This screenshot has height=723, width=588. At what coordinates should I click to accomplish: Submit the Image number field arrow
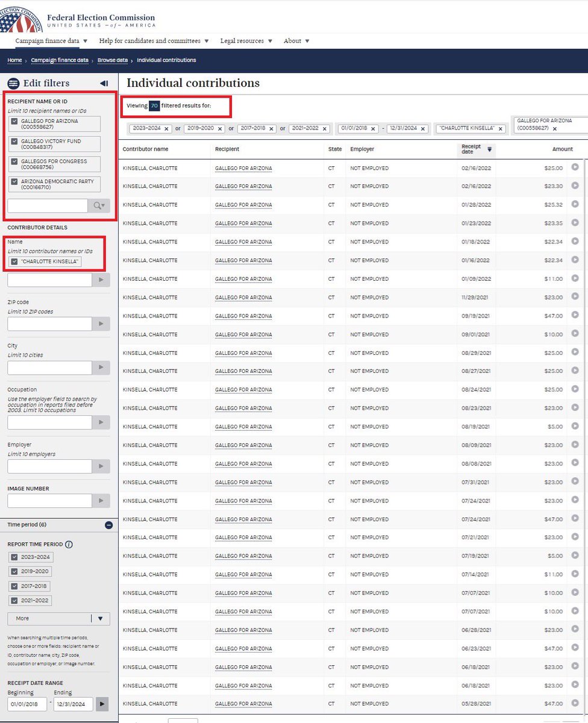click(101, 500)
